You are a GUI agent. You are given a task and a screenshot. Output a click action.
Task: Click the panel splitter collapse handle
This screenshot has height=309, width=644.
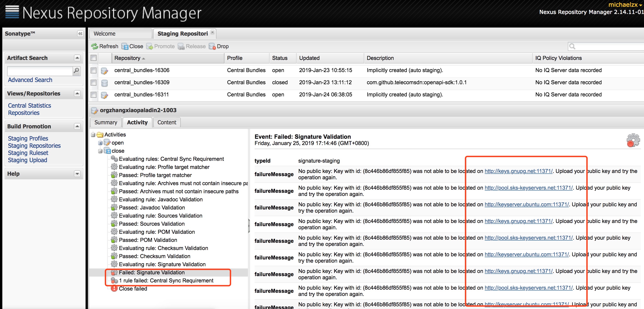pos(249,226)
